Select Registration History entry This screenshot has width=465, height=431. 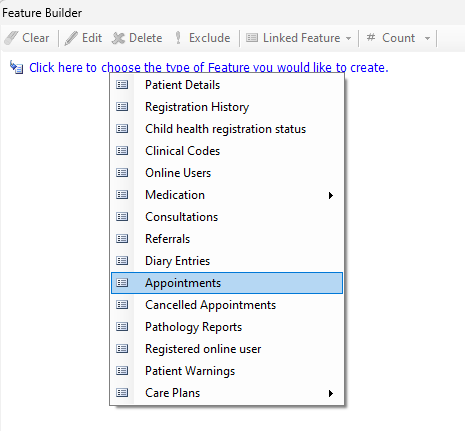[227, 107]
